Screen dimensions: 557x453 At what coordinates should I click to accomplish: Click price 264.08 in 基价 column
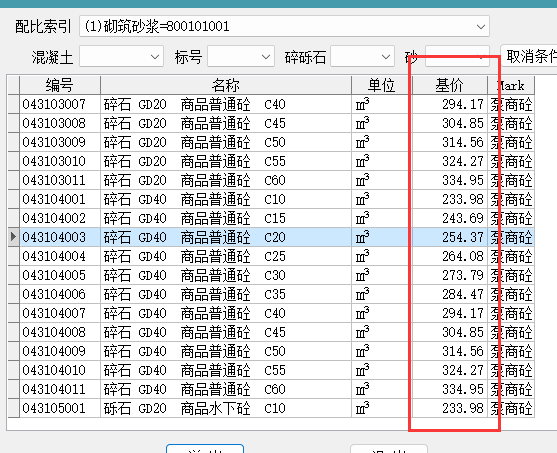(450, 257)
